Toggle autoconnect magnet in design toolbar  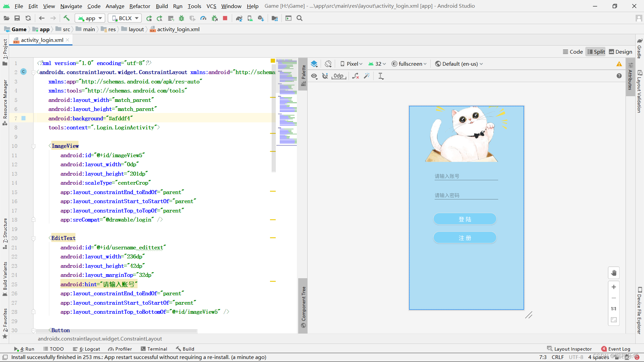tap(325, 76)
